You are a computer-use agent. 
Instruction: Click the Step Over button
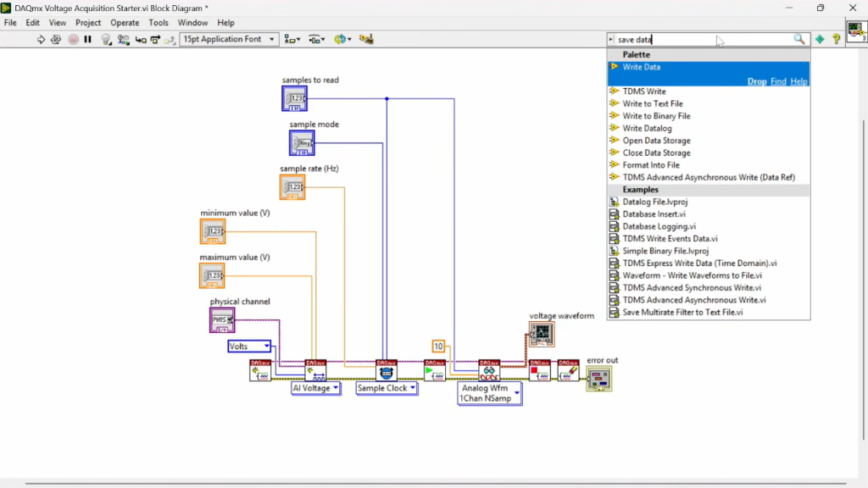click(156, 39)
